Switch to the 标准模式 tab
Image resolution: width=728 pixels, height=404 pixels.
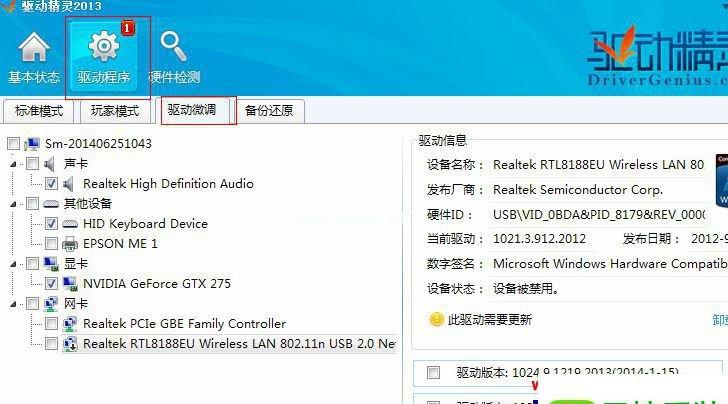coord(39,111)
